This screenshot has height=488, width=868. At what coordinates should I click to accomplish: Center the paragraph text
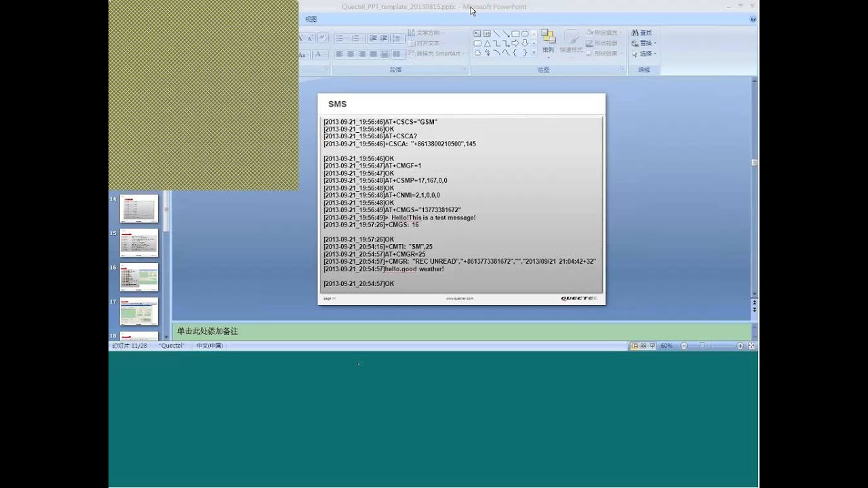351,54
